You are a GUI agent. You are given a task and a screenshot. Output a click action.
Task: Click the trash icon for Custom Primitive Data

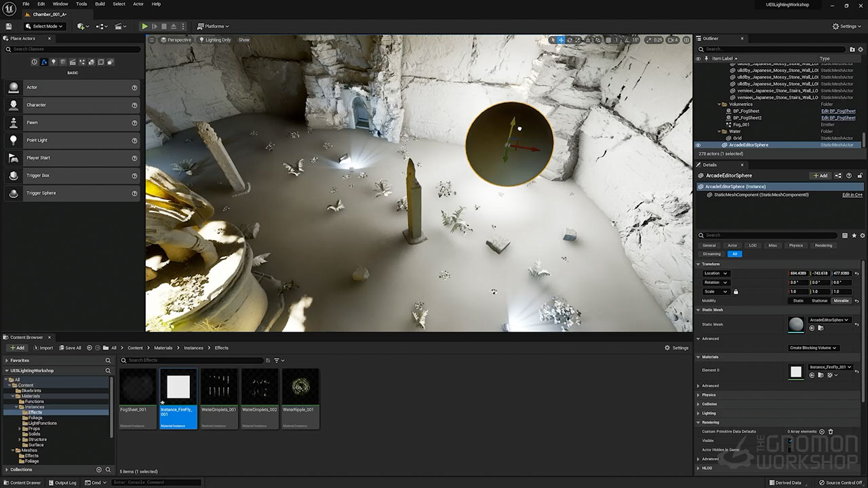tap(831, 432)
